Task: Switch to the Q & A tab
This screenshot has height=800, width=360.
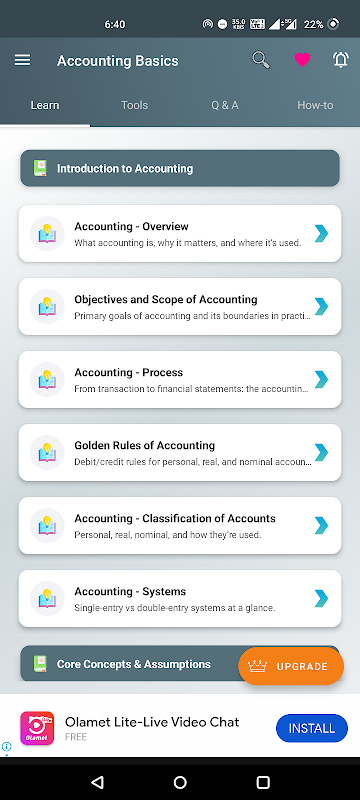Action: coord(225,106)
